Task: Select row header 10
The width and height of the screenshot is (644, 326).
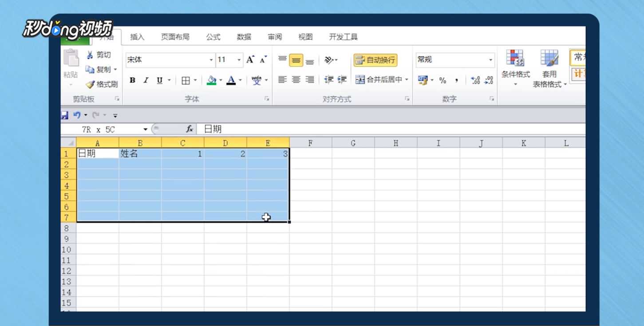Action: click(x=68, y=249)
